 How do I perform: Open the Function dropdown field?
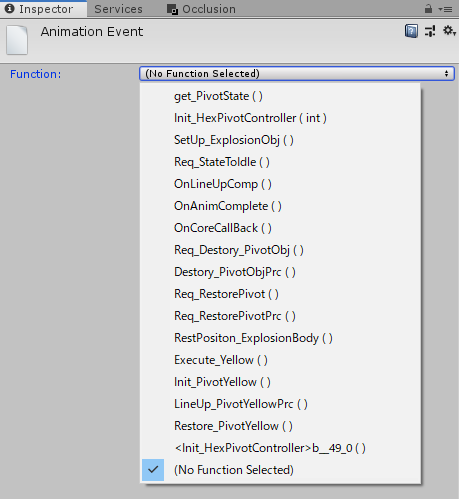(x=297, y=73)
